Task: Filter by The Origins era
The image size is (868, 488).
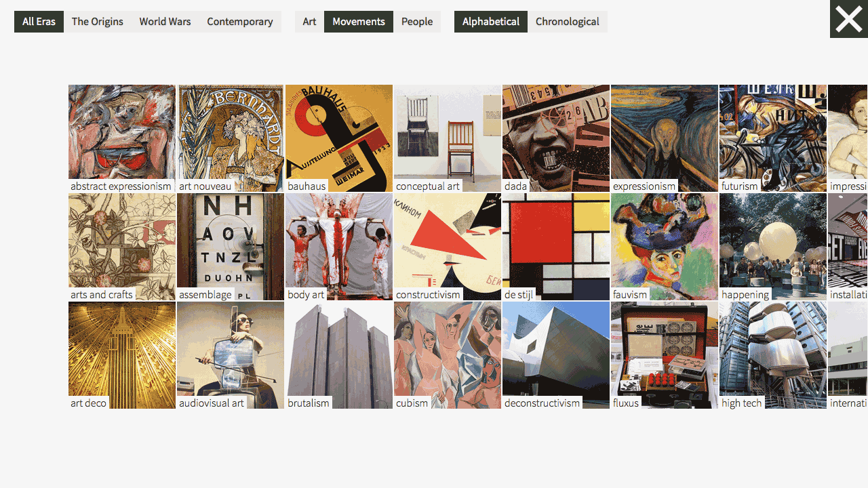Action: tap(98, 22)
